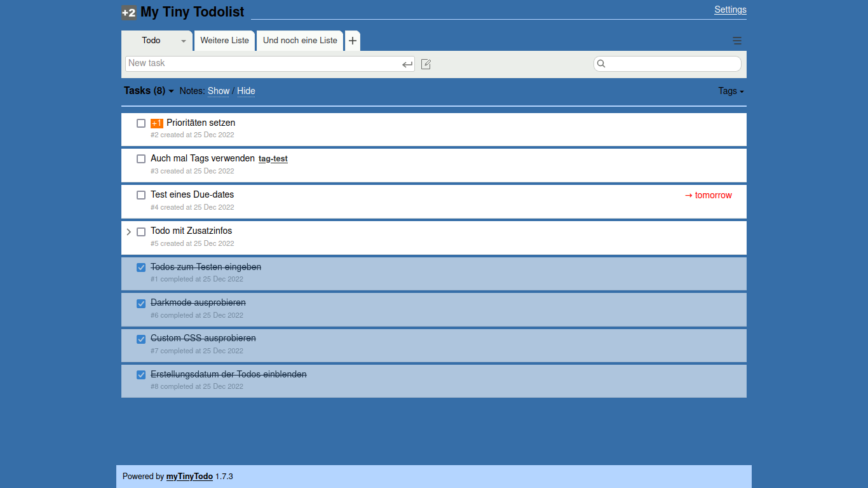Focus the New task input field
The height and width of the screenshot is (488, 868).
pos(263,64)
